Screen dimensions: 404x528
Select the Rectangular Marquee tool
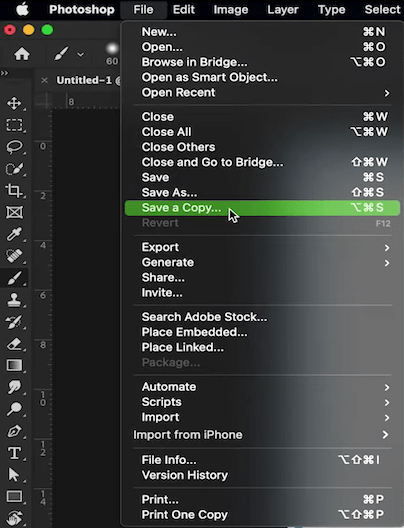14,125
